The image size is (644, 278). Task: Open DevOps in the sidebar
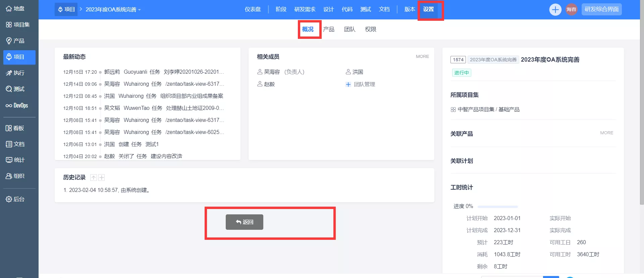17,106
